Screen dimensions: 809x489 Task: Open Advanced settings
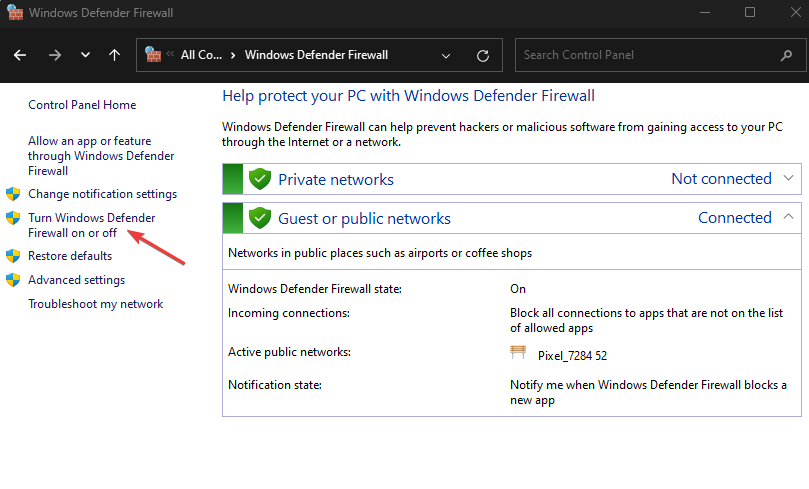[x=76, y=280]
